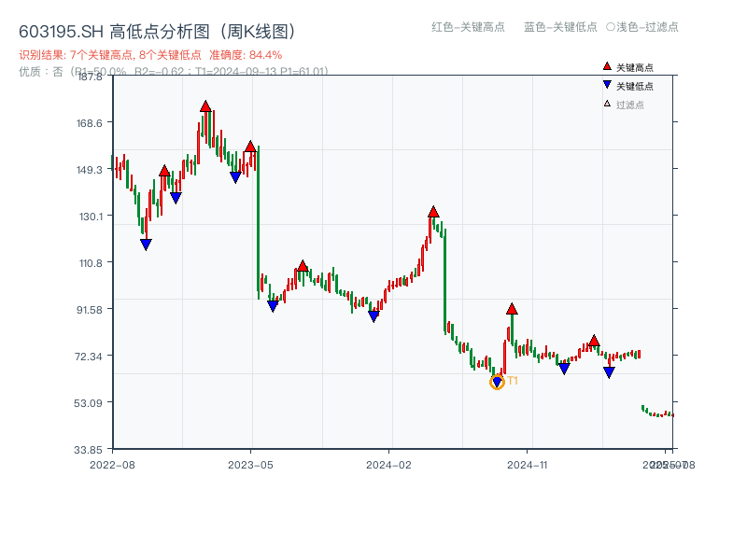Click the highest red key-high marker near 2023 peak
Image resolution: width=747 pixels, height=560 pixels.
pos(205,107)
